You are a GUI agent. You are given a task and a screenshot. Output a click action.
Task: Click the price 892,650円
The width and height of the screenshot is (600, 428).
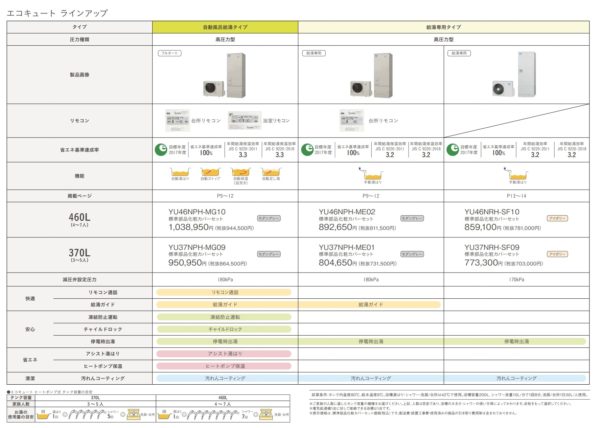[x=338, y=228]
